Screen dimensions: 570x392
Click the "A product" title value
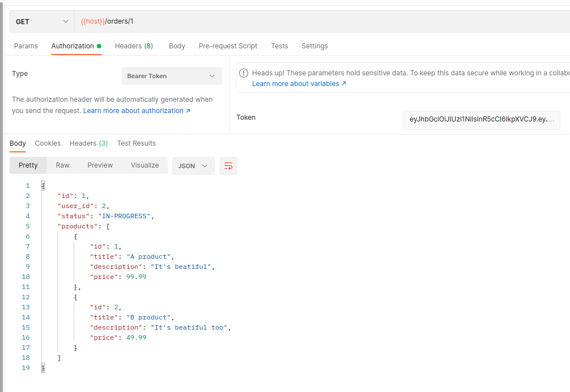point(149,257)
